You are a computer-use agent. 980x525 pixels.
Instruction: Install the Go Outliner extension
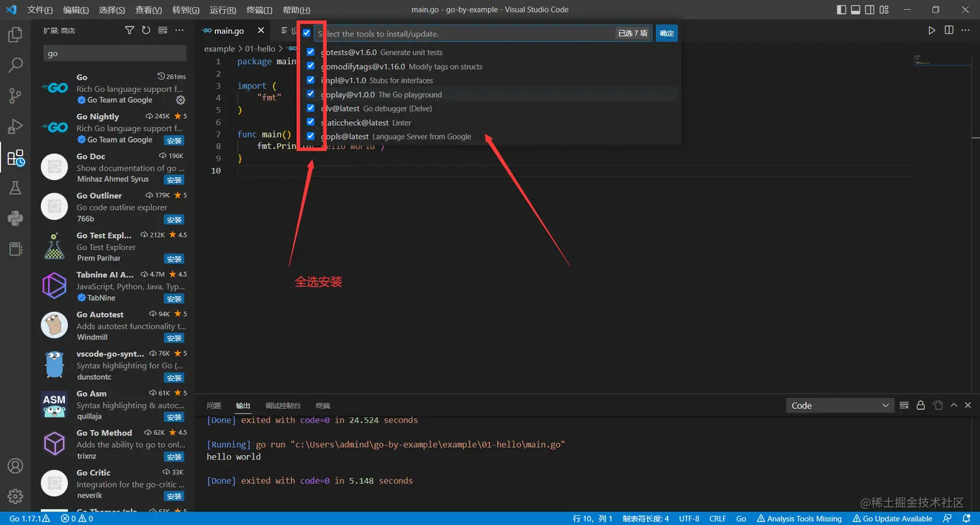[x=174, y=219]
